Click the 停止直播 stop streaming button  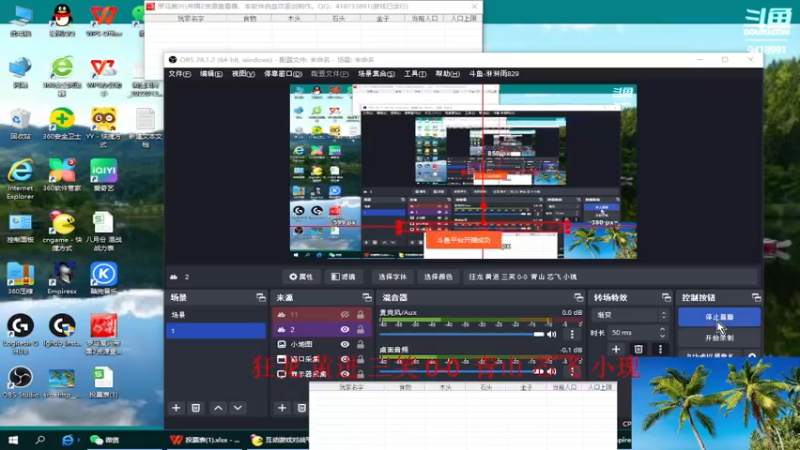tap(719, 317)
